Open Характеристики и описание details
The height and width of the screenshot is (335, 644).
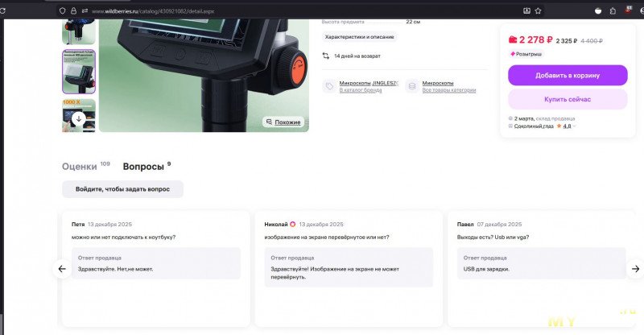(x=360, y=37)
